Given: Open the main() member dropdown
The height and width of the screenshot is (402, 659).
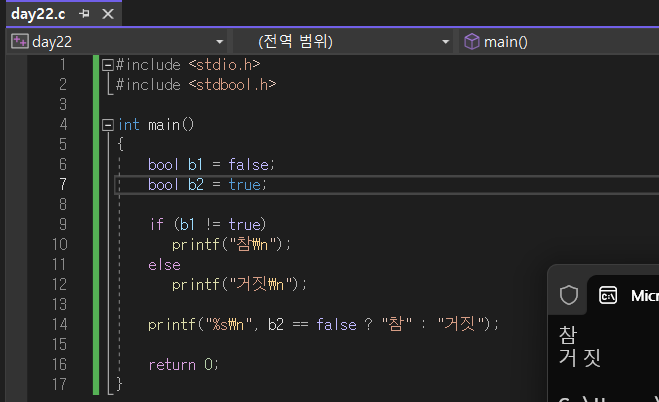Looking at the screenshot, I should pyautogui.click(x=559, y=42).
